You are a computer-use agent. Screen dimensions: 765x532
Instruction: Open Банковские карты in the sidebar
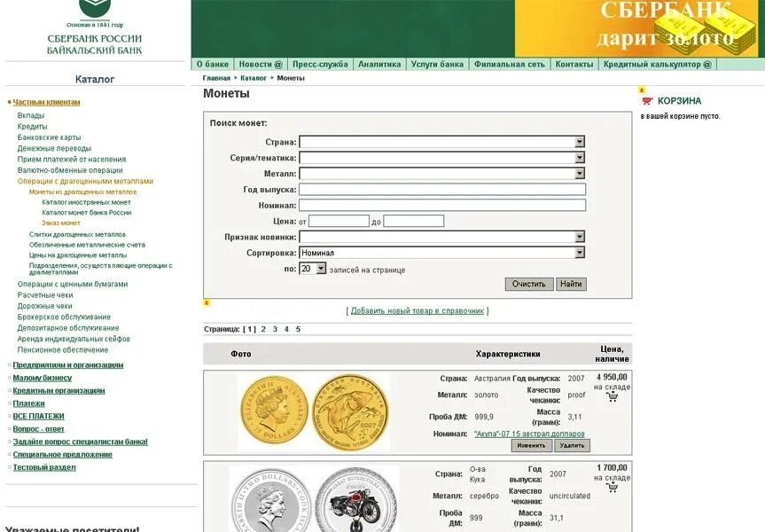pyautogui.click(x=50, y=137)
